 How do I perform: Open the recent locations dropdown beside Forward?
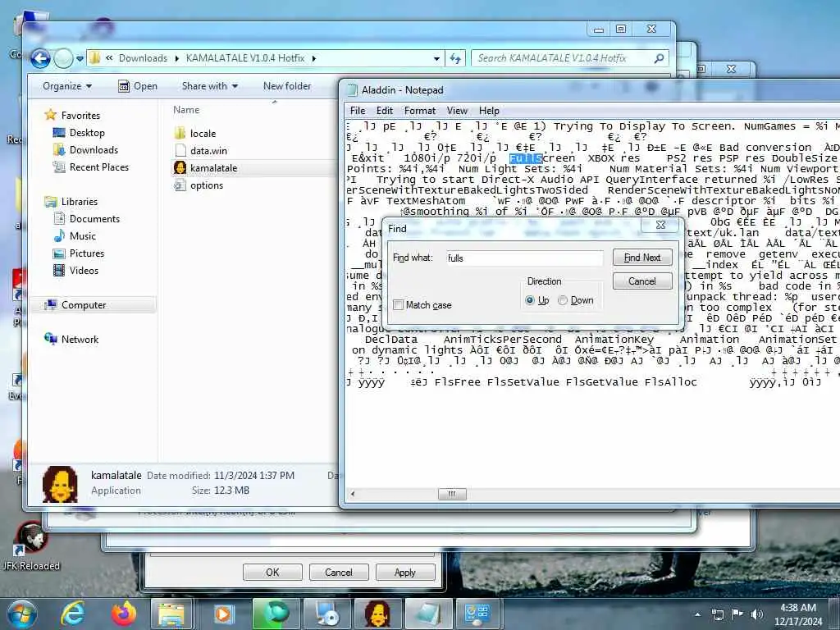pyautogui.click(x=80, y=58)
